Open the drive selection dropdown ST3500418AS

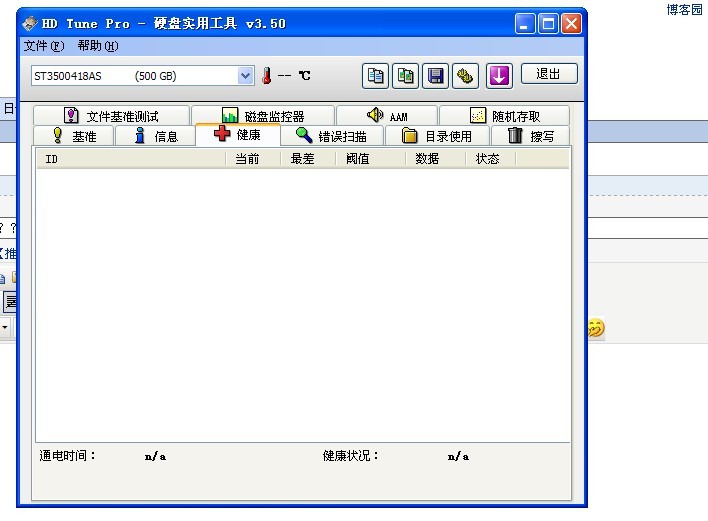(143, 76)
